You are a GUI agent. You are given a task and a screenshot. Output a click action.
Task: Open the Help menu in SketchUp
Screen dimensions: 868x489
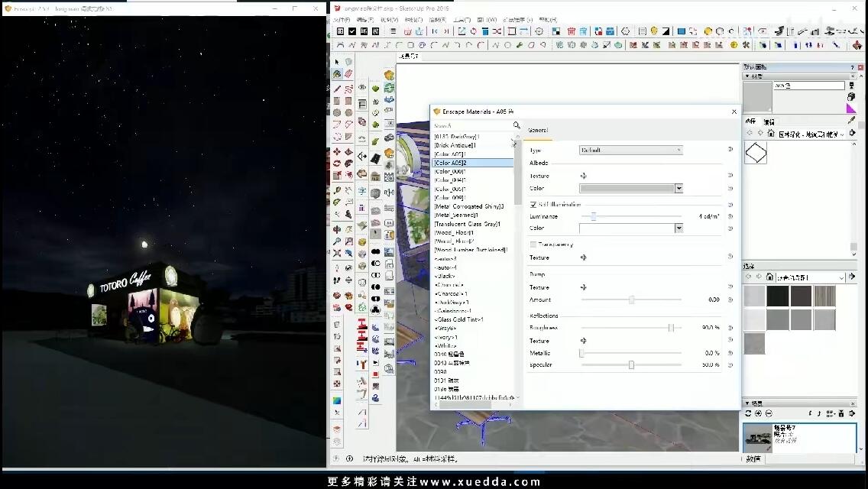tap(548, 20)
